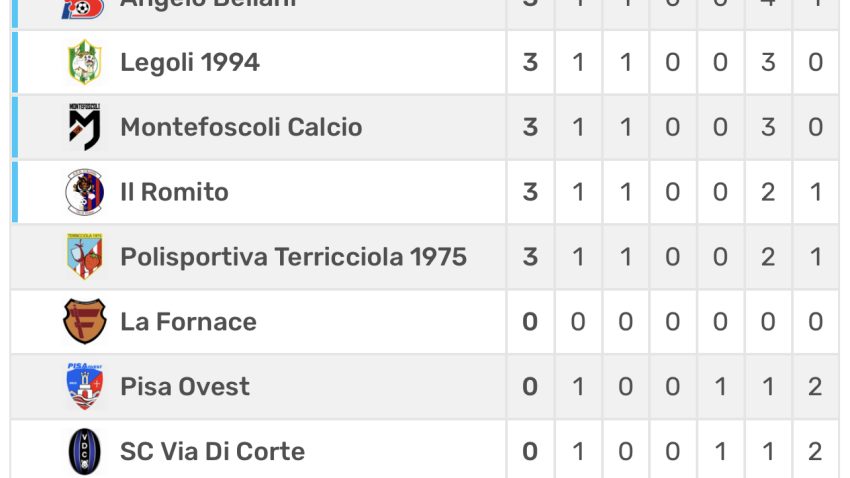Image resolution: width=850 pixels, height=478 pixels.
Task: Click Legoli 1994 points value 3
Action: coord(530,62)
